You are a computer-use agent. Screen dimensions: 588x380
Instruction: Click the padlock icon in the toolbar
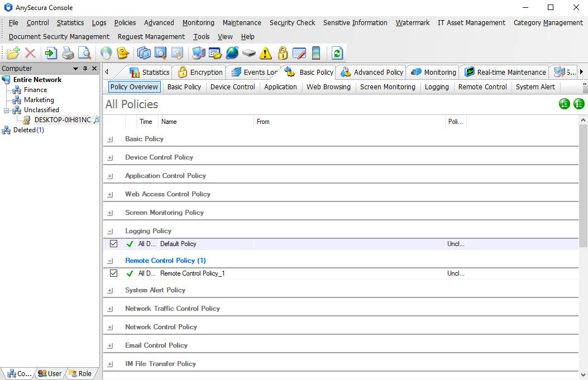tap(283, 53)
